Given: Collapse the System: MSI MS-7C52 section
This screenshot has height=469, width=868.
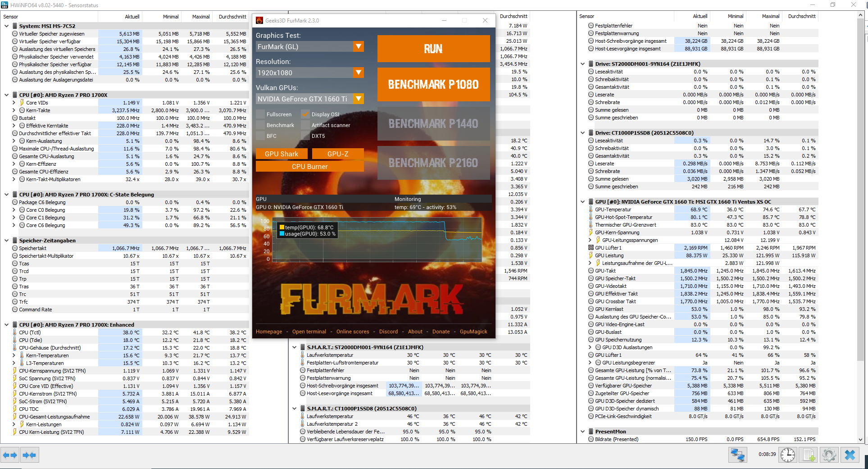Looking at the screenshot, I should click(x=6, y=26).
